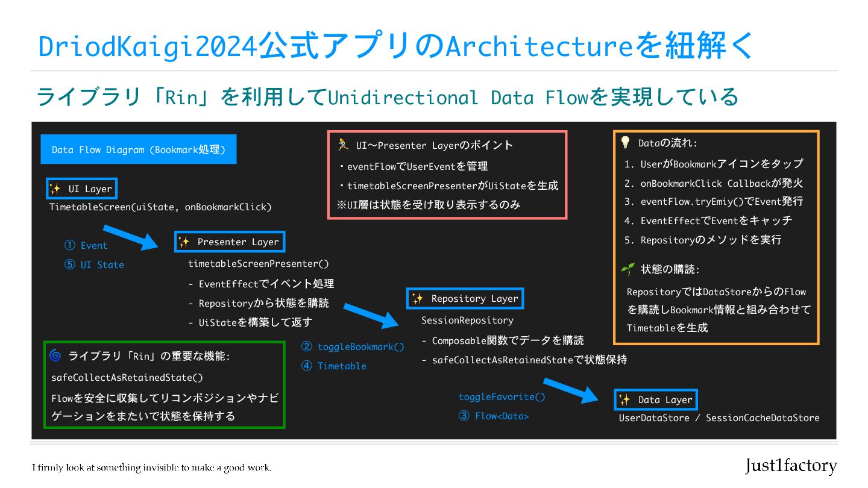Click the toggleFavorite() label

(502, 396)
